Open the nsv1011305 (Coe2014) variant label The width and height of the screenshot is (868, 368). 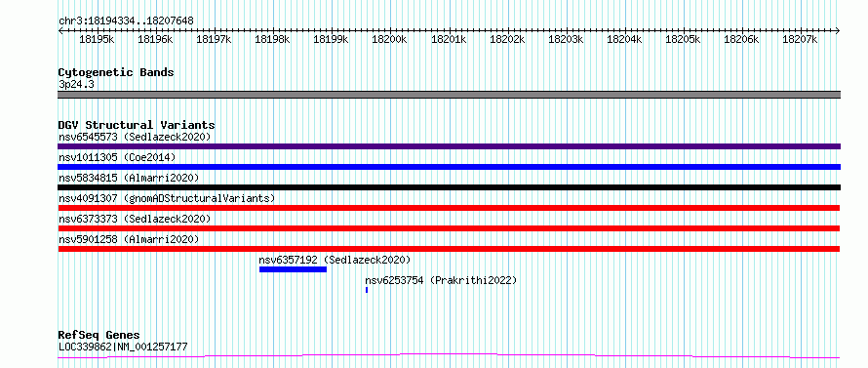pos(117,157)
